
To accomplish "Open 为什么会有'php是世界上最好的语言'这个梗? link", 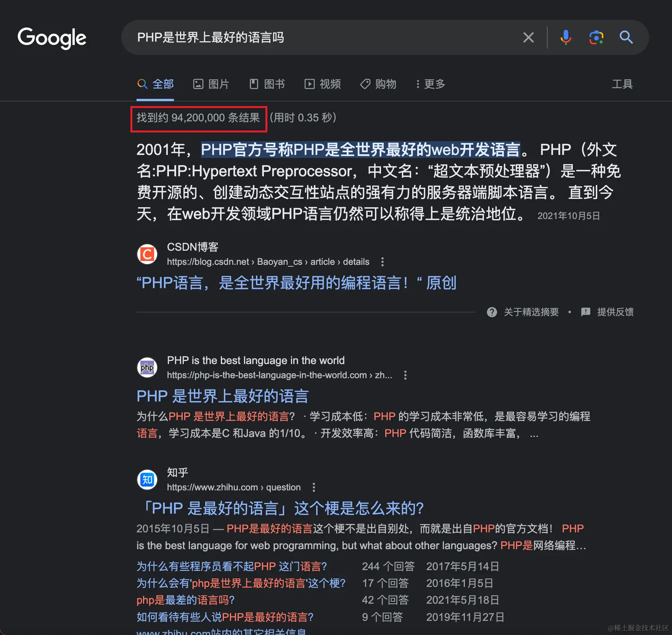I will 241,583.
